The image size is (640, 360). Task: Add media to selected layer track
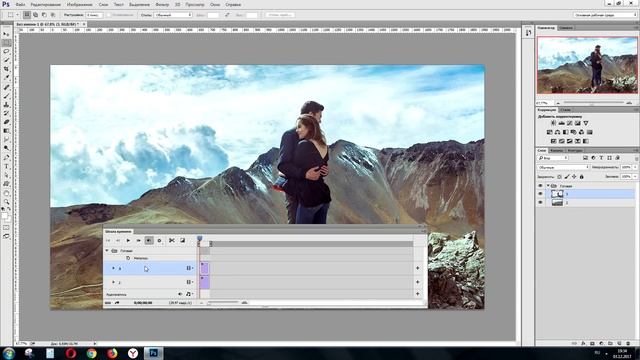coord(418,268)
